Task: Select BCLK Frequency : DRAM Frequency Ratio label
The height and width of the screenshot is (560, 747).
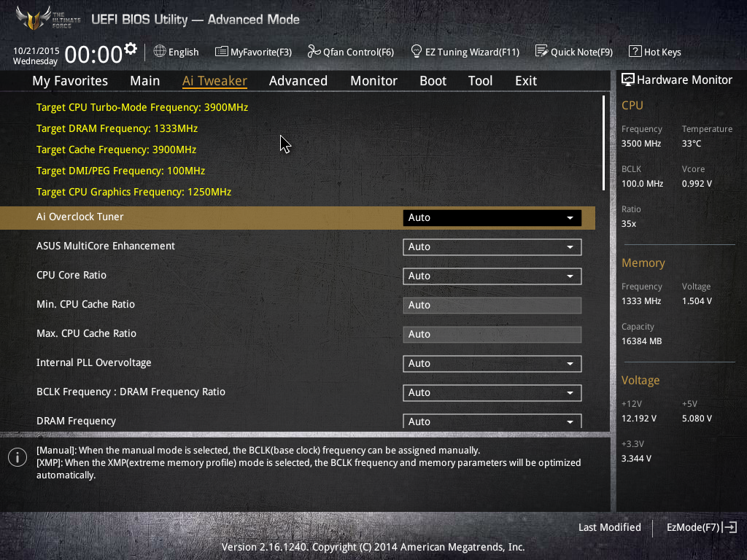Action: [131, 392]
